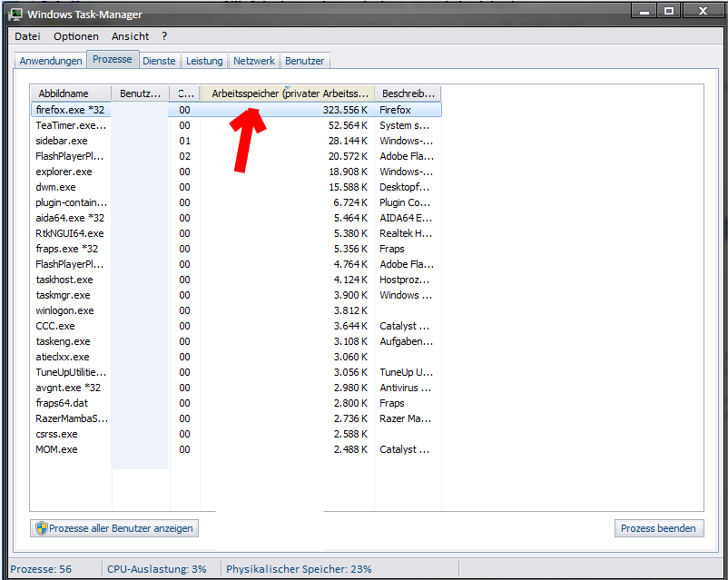The image size is (728, 580).
Task: Click the Realtek H... description cell
Action: coord(406,233)
